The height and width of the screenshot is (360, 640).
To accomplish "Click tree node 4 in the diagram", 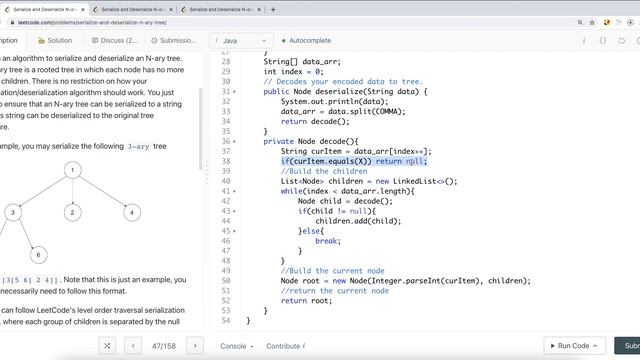I will (132, 212).
